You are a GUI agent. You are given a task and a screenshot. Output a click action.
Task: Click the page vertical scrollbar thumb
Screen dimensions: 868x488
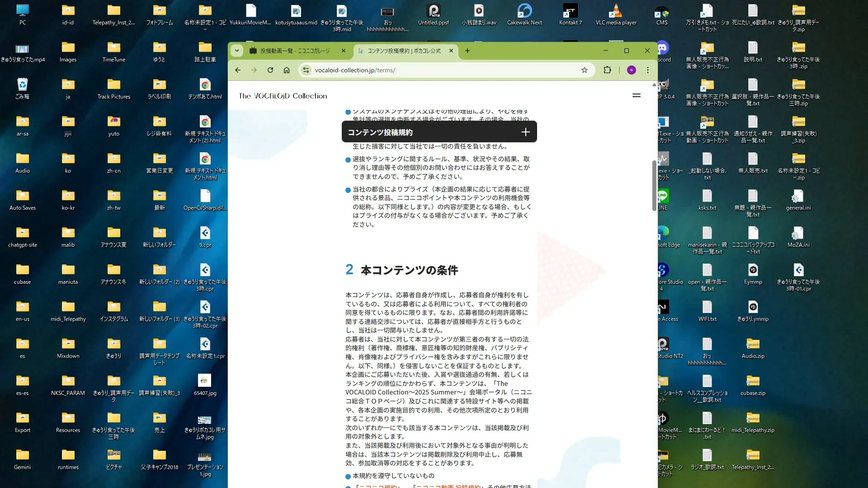[x=654, y=185]
